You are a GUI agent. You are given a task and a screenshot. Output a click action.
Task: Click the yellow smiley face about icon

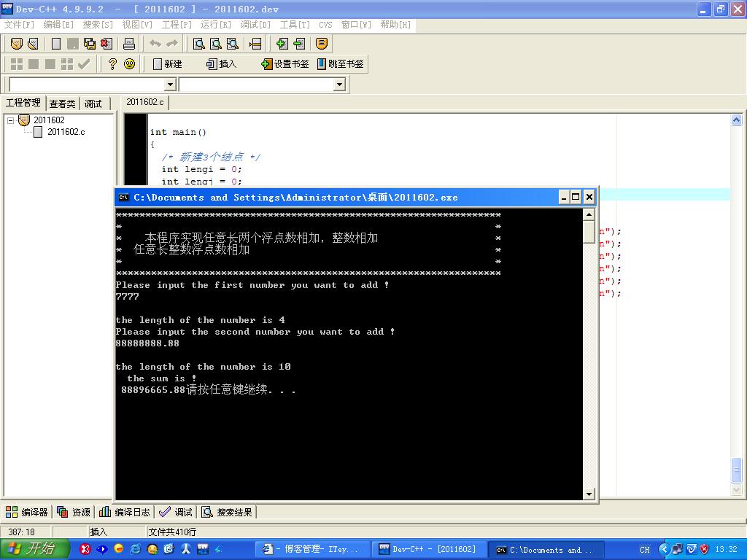pyautogui.click(x=129, y=64)
